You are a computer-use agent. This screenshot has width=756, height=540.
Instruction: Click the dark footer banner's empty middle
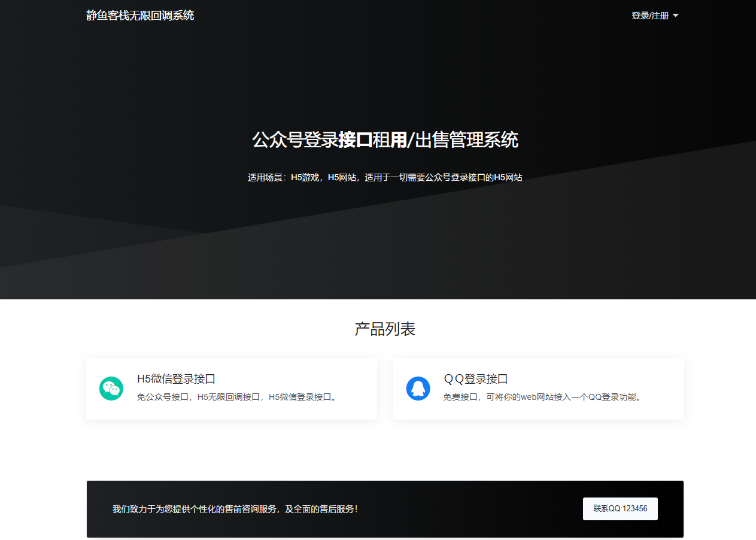473,509
